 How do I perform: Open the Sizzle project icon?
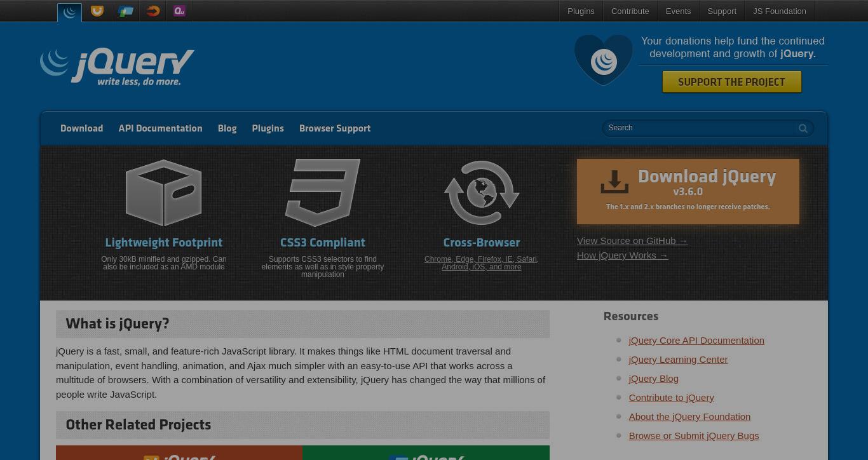[x=153, y=11]
